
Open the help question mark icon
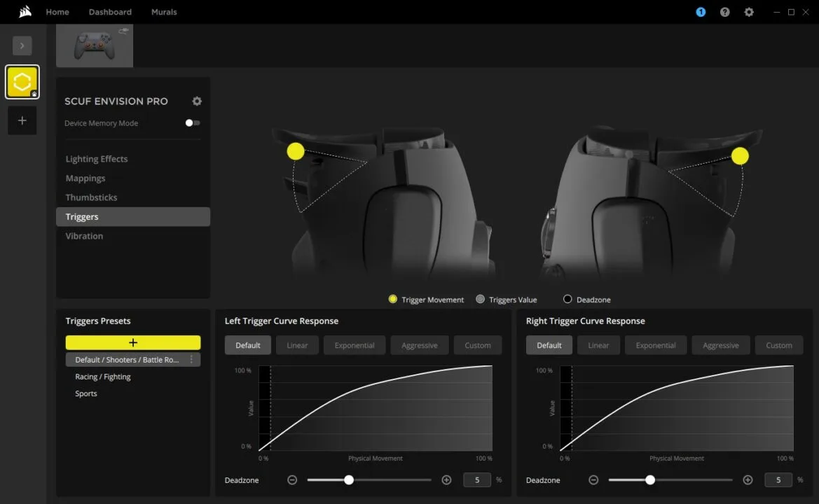724,12
